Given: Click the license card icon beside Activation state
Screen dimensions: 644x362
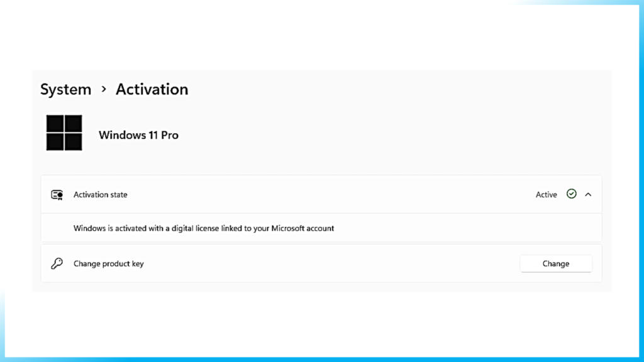Looking at the screenshot, I should click(57, 194).
